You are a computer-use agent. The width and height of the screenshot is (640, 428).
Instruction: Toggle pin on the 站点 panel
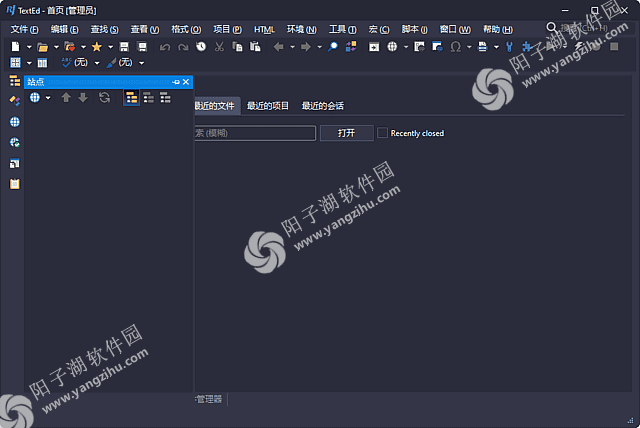(176, 82)
